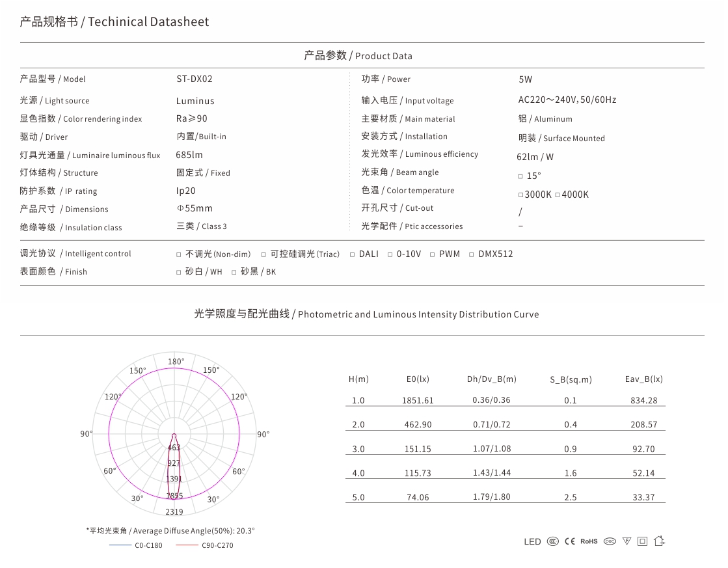This screenshot has height=568, width=728.
Task: Tick the 0-10V control checkbox
Action: 390,254
